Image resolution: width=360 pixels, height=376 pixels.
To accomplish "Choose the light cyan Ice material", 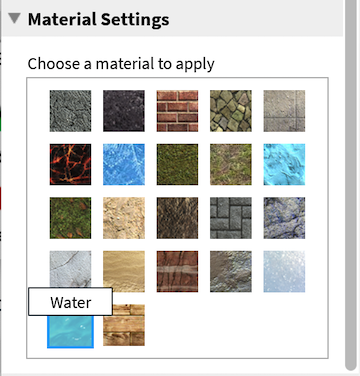I will [x=284, y=164].
